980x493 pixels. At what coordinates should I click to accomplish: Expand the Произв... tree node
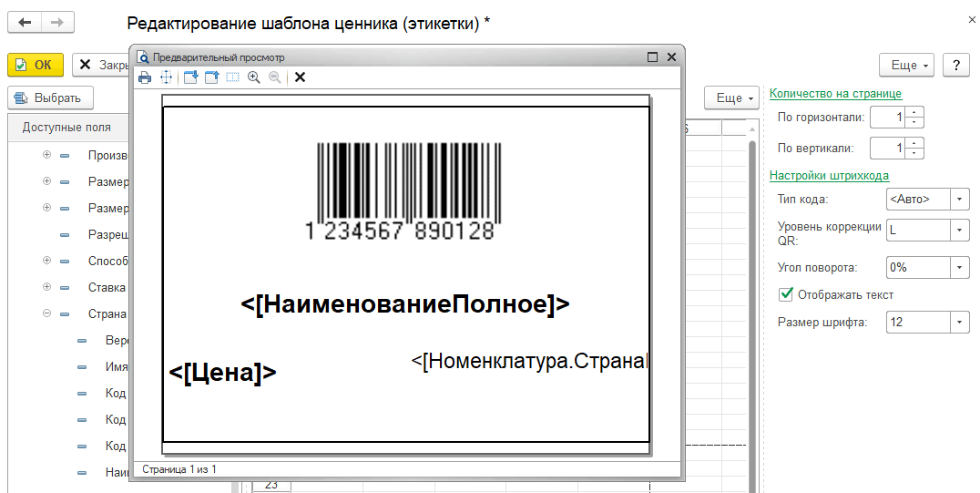[46, 155]
